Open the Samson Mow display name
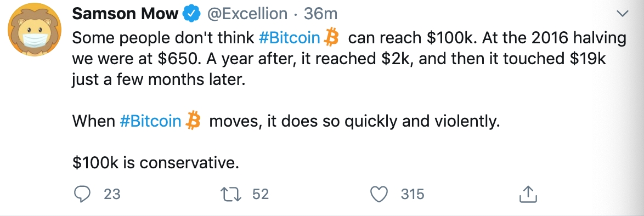This screenshot has width=644, height=216. 125,14
